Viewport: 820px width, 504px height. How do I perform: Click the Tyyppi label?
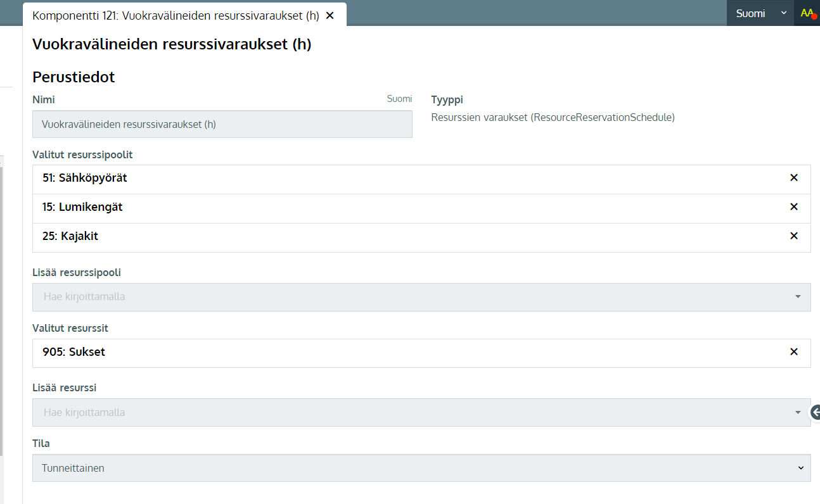tap(447, 100)
